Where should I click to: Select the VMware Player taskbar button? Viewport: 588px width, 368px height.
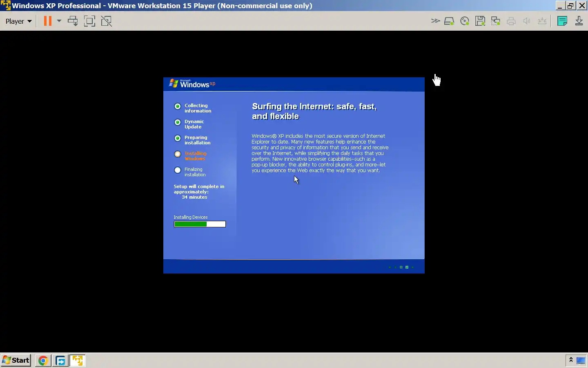[x=78, y=361]
